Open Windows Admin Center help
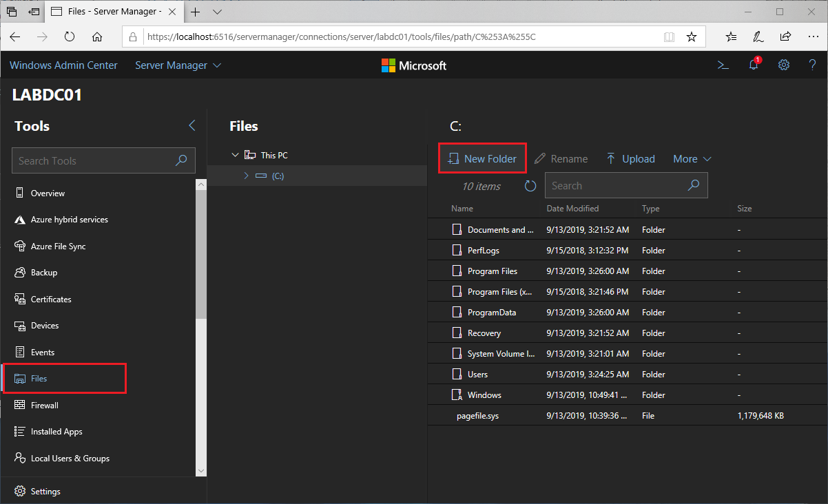The image size is (828, 504). pyautogui.click(x=812, y=65)
